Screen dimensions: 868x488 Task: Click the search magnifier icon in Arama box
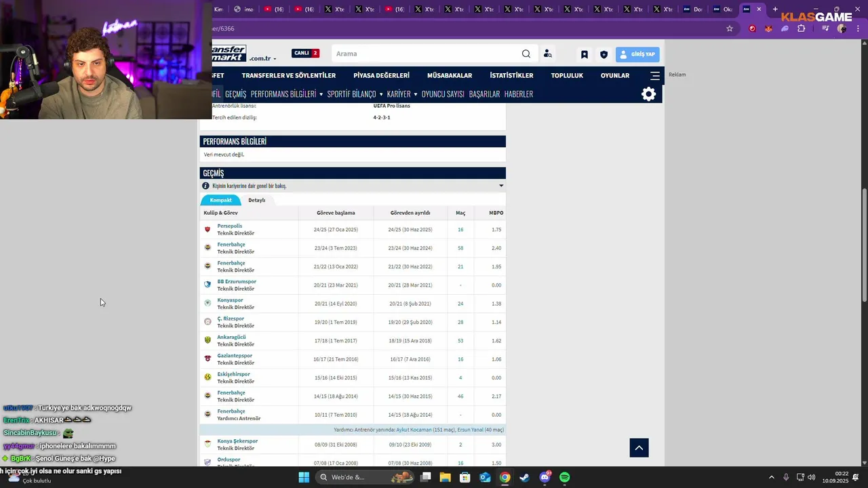pyautogui.click(x=526, y=54)
